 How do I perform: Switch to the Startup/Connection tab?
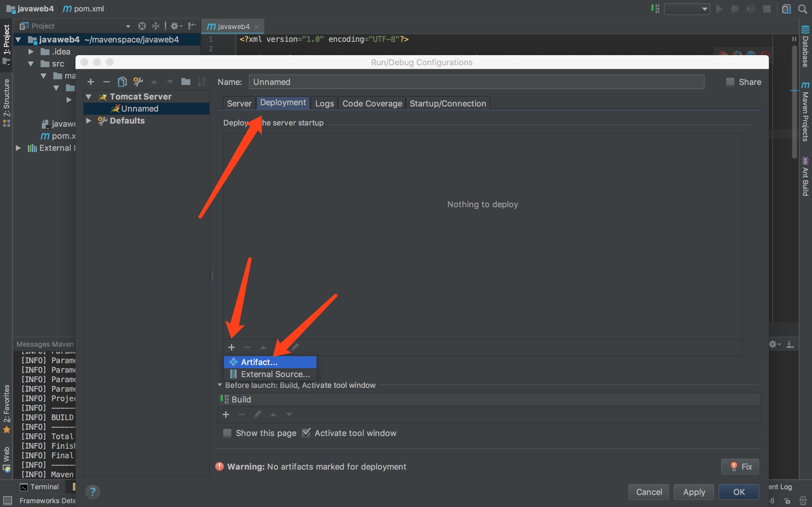click(448, 103)
